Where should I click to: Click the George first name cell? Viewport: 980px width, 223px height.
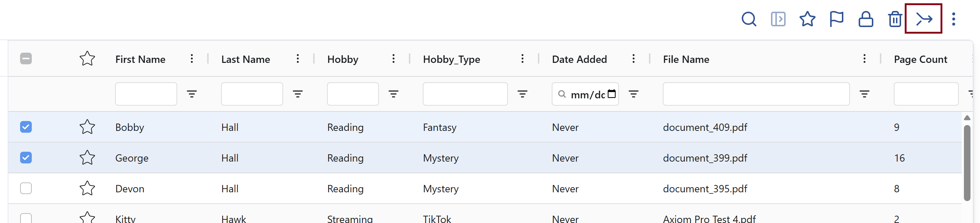point(132,158)
